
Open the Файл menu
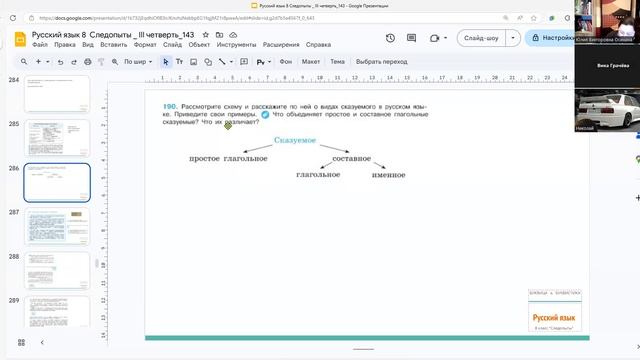pyautogui.click(x=40, y=44)
